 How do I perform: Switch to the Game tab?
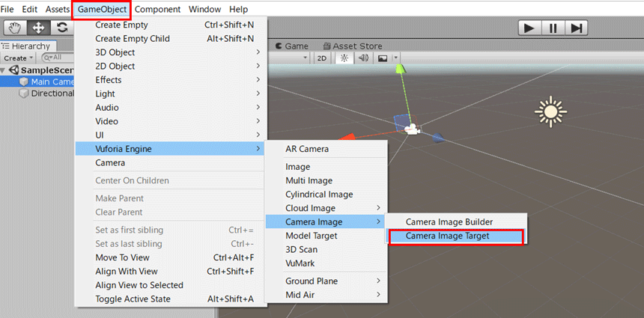point(292,46)
